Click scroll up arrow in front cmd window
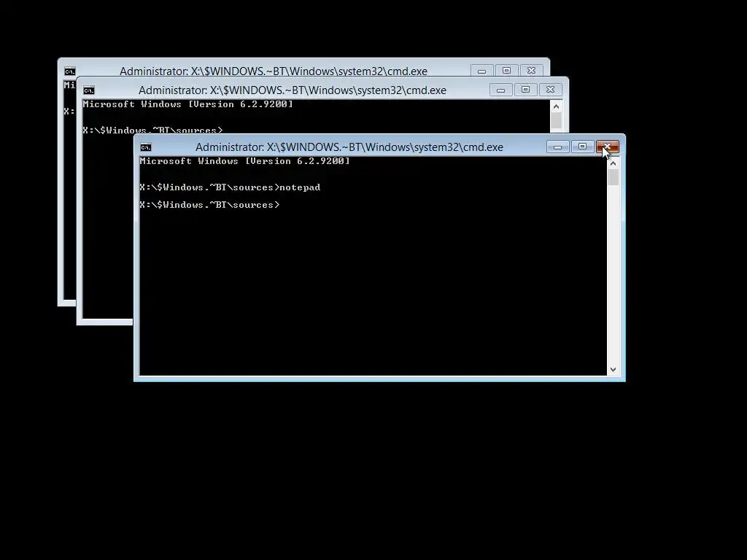 pyautogui.click(x=613, y=163)
